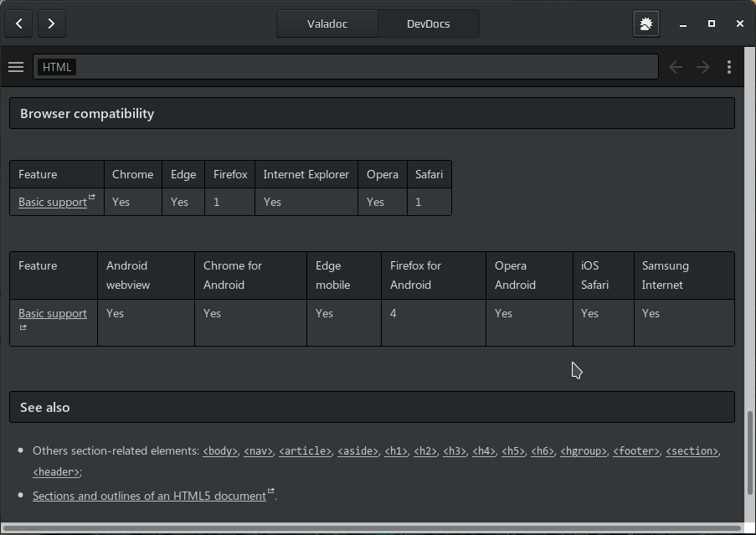Screen dimensions: 756x535
Task: Click the Firefox for Android value 4
Action: click(x=393, y=313)
